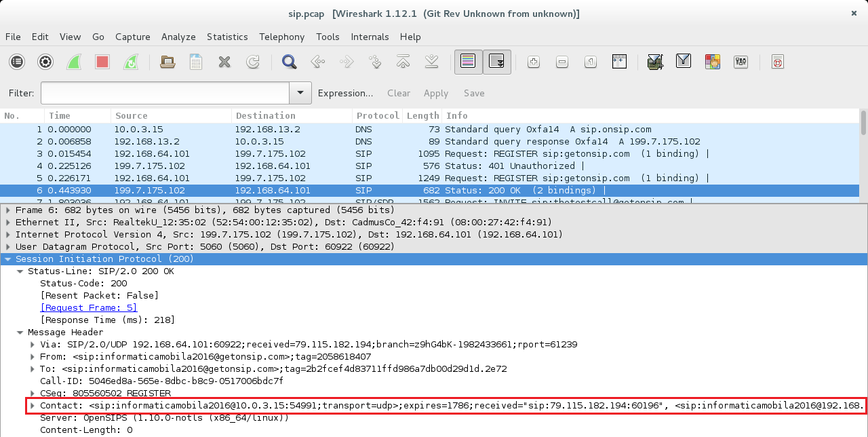
Task: Stop the running capture (red square)
Action: point(102,62)
